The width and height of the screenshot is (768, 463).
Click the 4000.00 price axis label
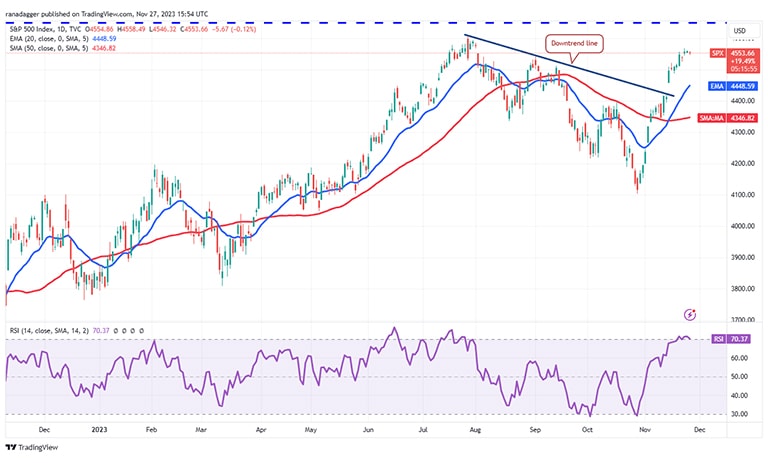(743, 226)
